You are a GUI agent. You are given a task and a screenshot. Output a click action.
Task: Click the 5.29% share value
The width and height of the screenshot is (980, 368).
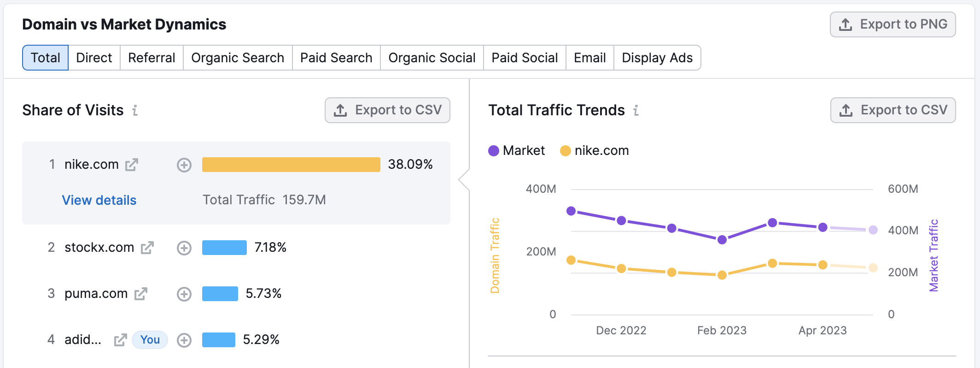[x=261, y=340]
